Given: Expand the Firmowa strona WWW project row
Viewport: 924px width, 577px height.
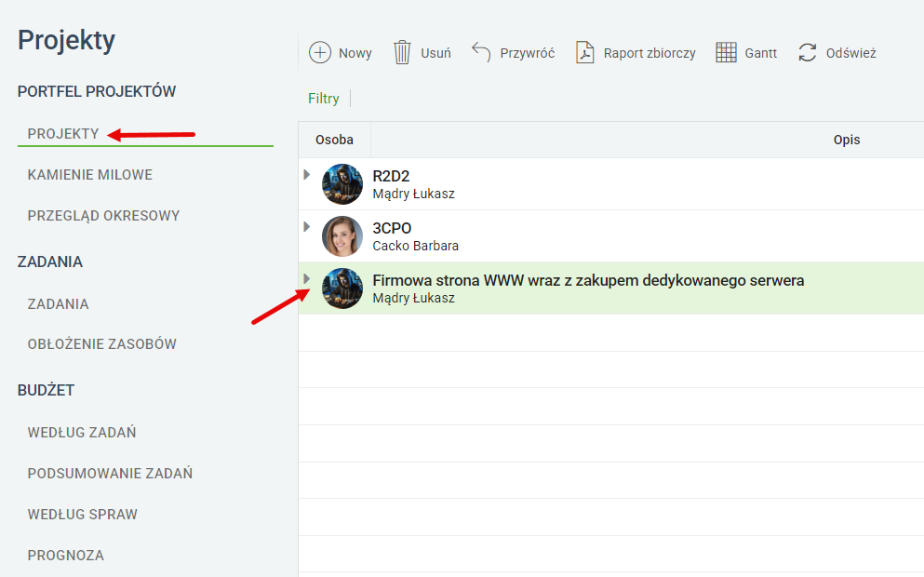Looking at the screenshot, I should [306, 279].
